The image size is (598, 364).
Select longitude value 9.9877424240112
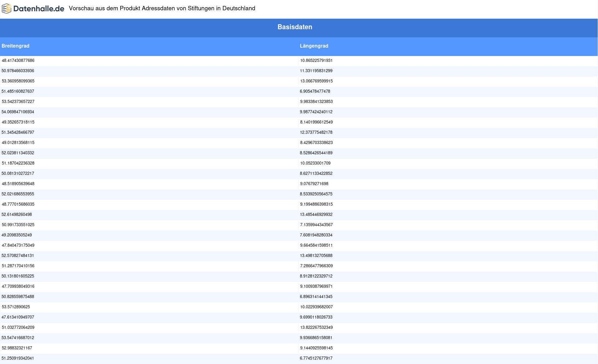[316, 112]
